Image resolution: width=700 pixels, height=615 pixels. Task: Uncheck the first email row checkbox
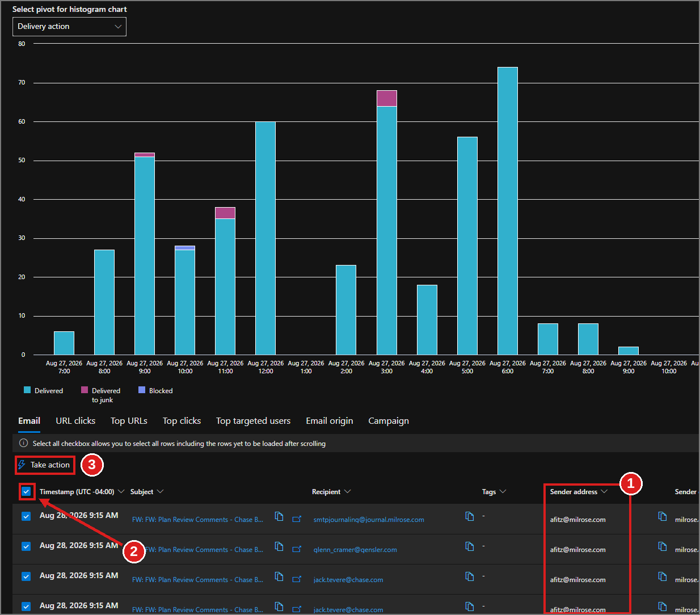(26, 516)
